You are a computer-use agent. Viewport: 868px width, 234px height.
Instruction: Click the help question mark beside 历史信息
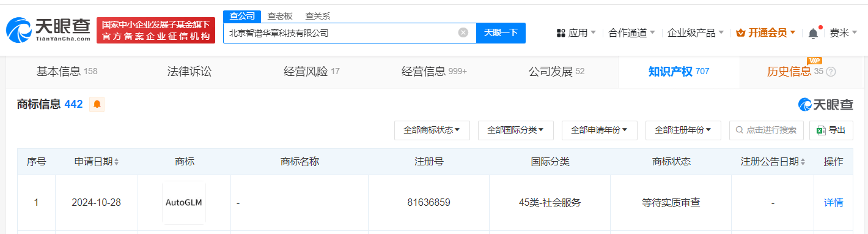[831, 72]
